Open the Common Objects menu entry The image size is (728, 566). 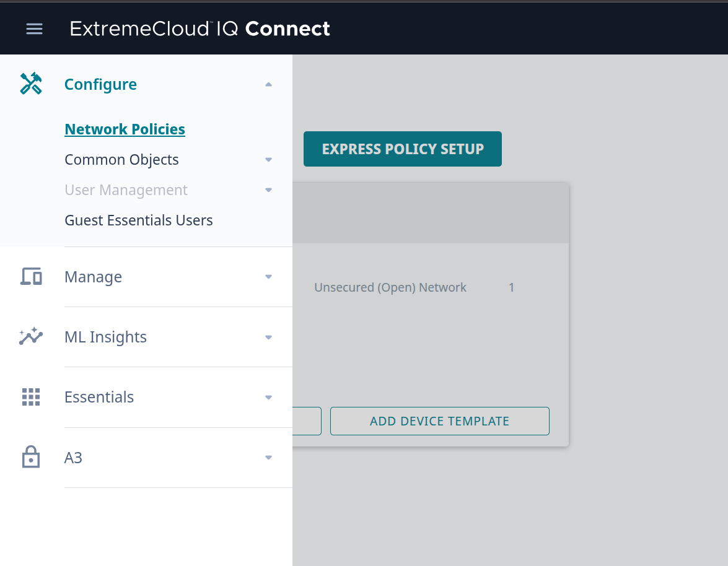pyautogui.click(x=121, y=160)
